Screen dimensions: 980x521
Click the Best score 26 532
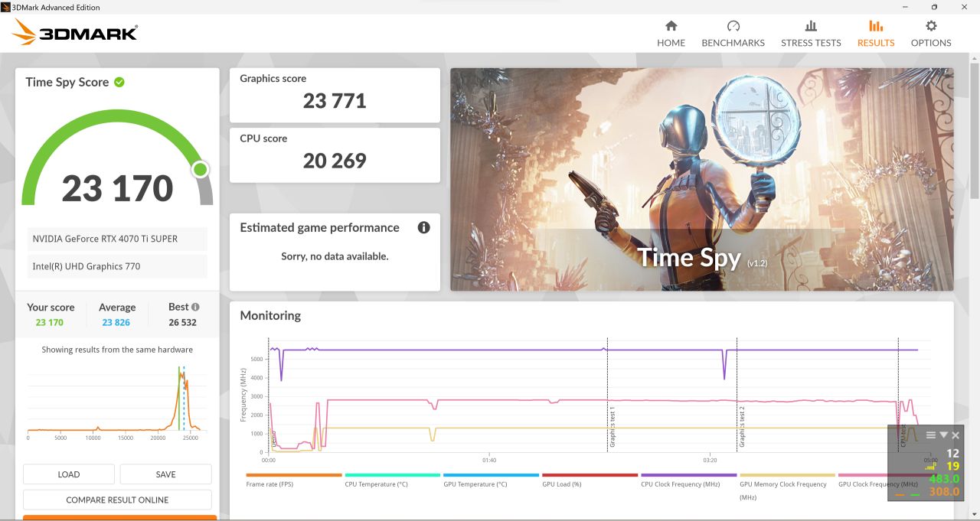tap(183, 322)
